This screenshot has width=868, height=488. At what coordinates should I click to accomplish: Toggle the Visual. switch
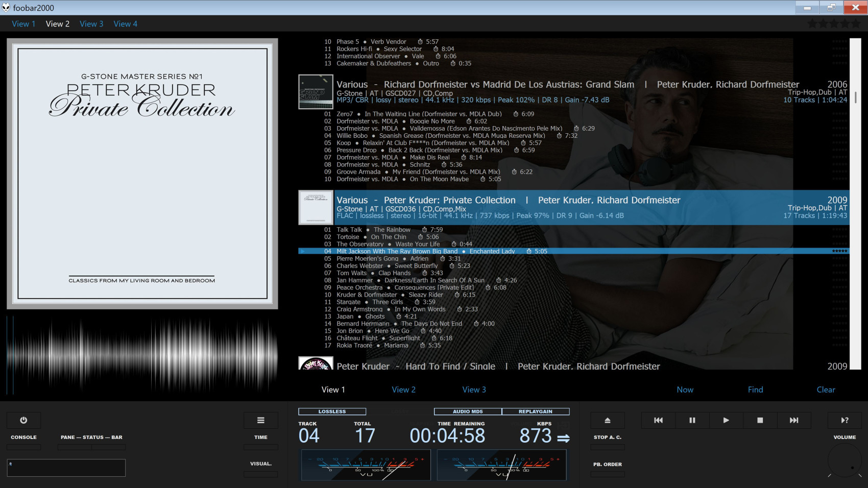coord(260,474)
